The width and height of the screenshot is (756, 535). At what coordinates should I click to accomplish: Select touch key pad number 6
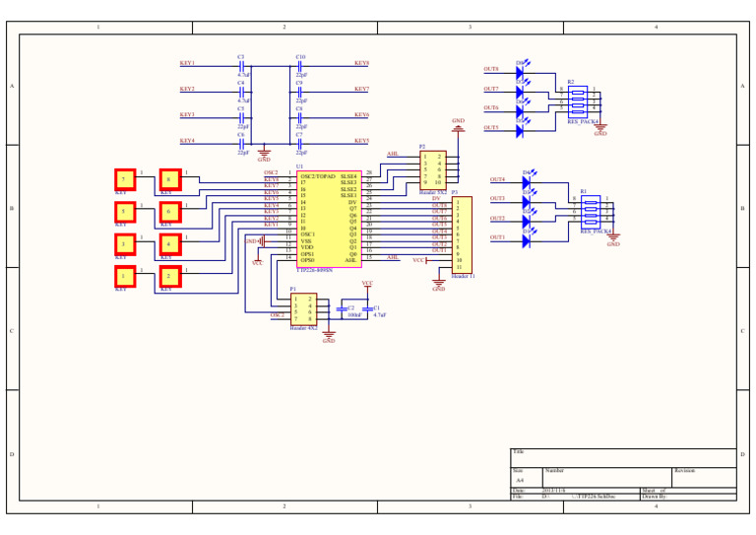pos(170,212)
